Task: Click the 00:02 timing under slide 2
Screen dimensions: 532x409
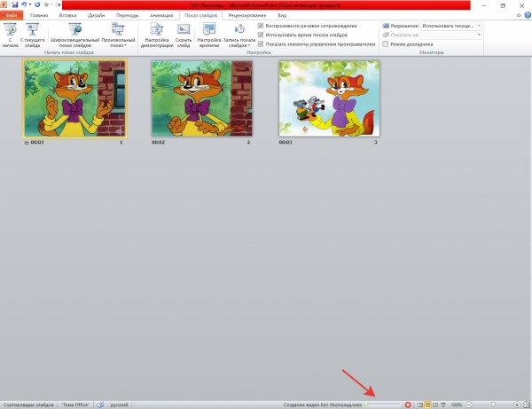Action: click(158, 143)
